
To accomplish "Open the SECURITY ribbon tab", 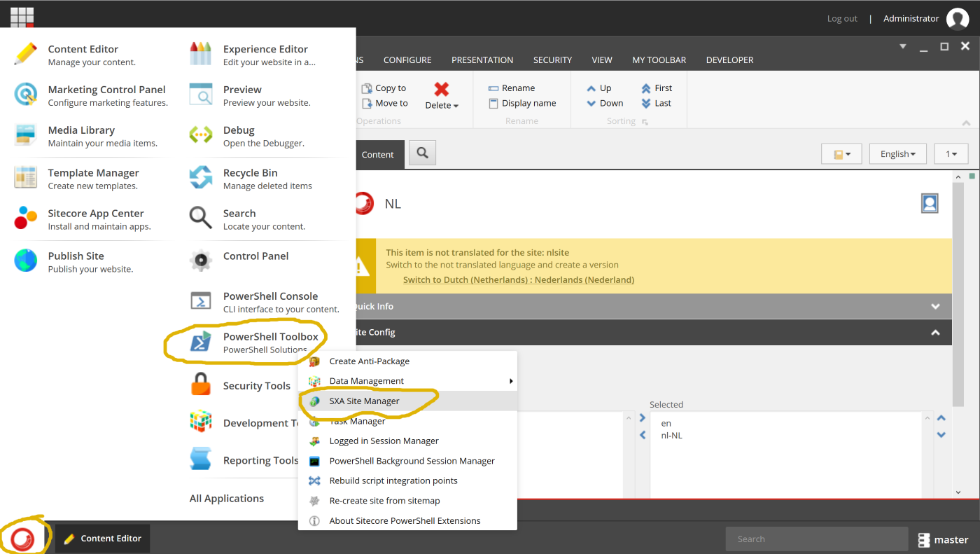I will tap(552, 60).
